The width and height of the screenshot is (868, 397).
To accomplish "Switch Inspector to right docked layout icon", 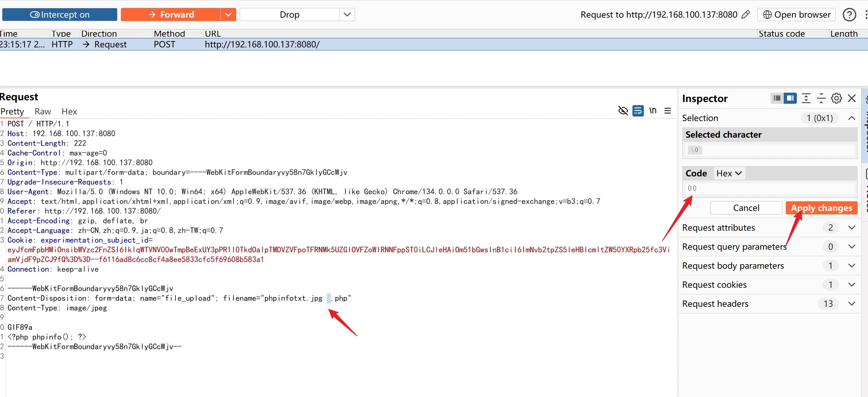I will (790, 99).
